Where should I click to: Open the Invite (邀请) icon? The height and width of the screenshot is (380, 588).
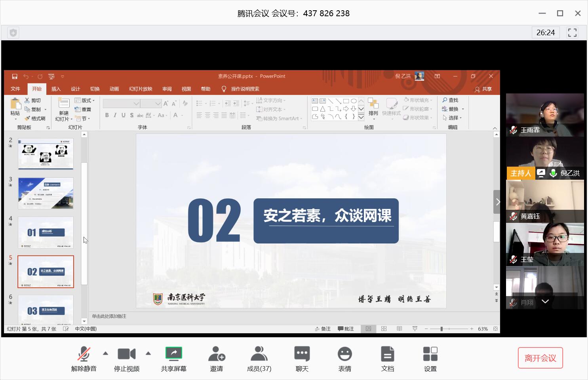[217, 354]
